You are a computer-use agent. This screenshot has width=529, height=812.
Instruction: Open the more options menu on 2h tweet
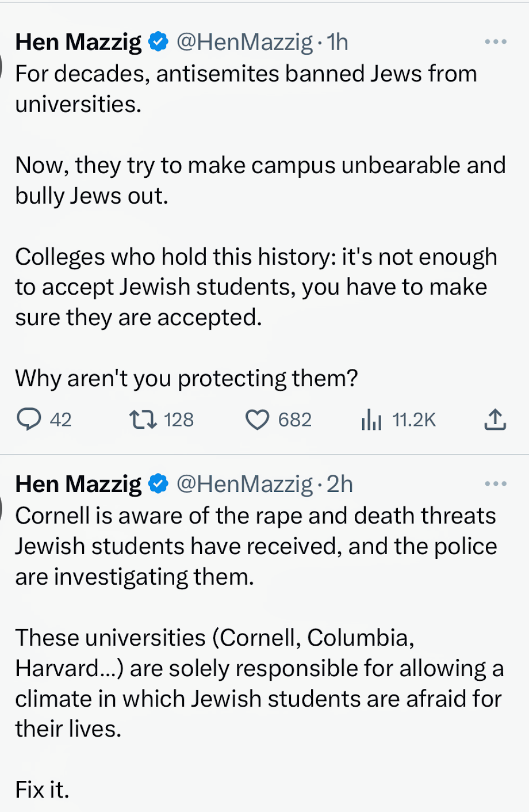(x=495, y=484)
